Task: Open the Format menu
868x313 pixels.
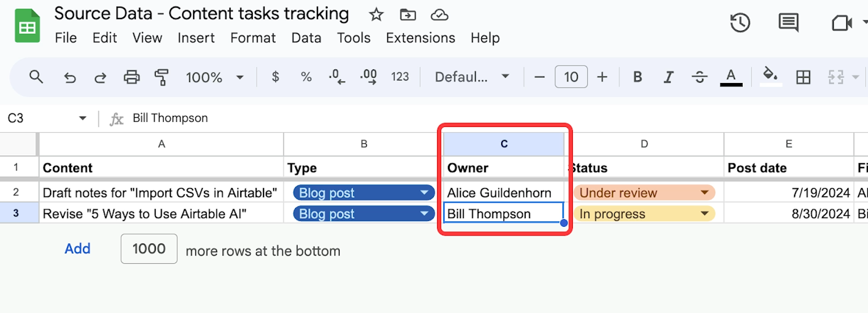Action: (x=253, y=38)
